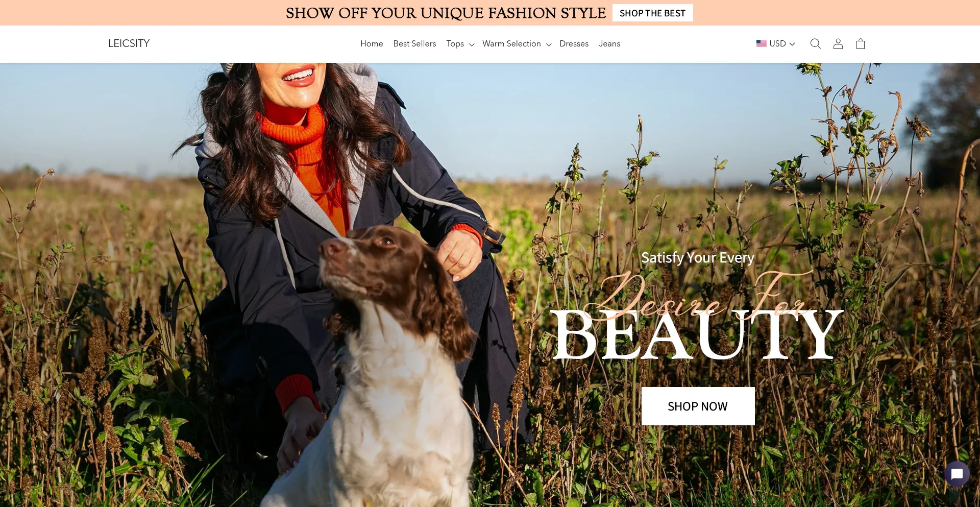Open the Dresses navigation link
This screenshot has height=507, width=980.
point(574,44)
